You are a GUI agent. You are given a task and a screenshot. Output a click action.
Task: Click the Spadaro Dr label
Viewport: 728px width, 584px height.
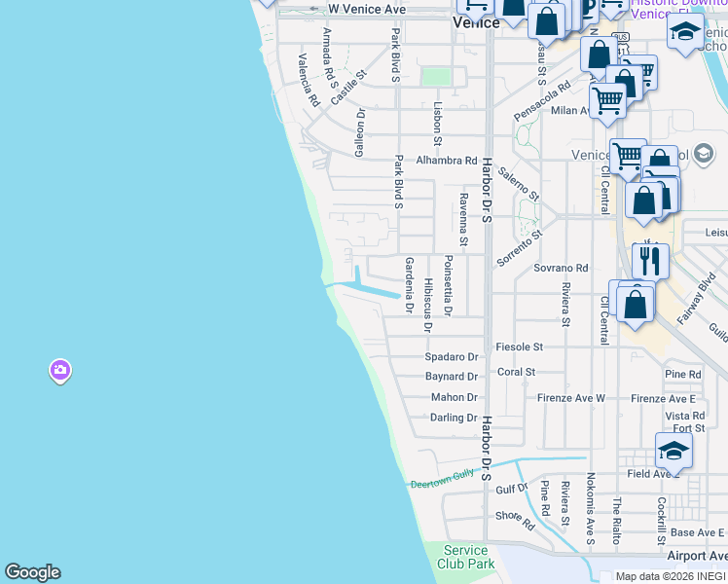(x=452, y=356)
